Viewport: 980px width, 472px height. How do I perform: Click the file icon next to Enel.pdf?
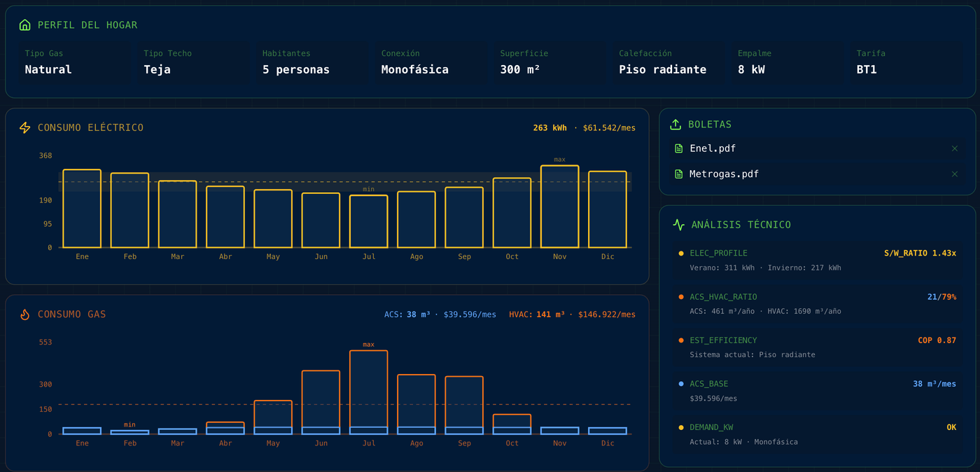[678, 148]
